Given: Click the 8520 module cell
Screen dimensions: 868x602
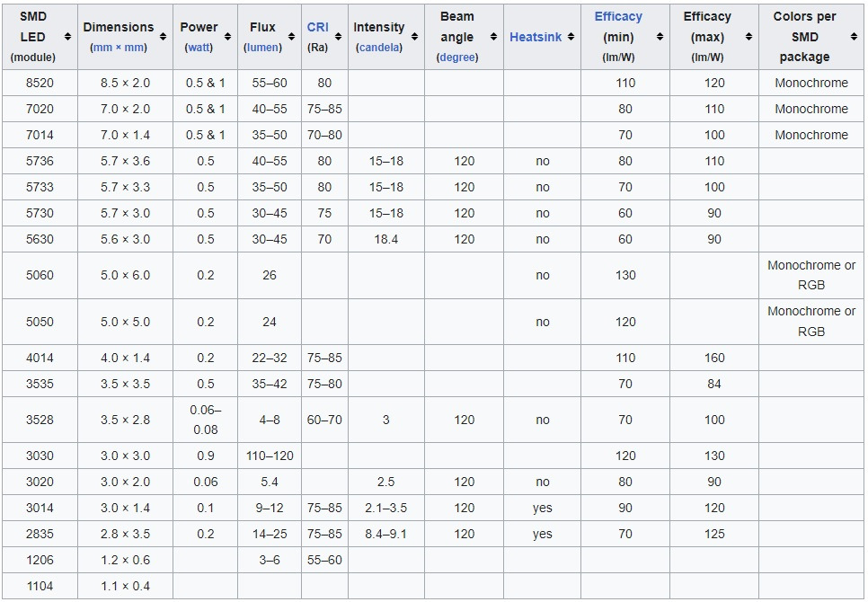Looking at the screenshot, I should click(39, 83).
